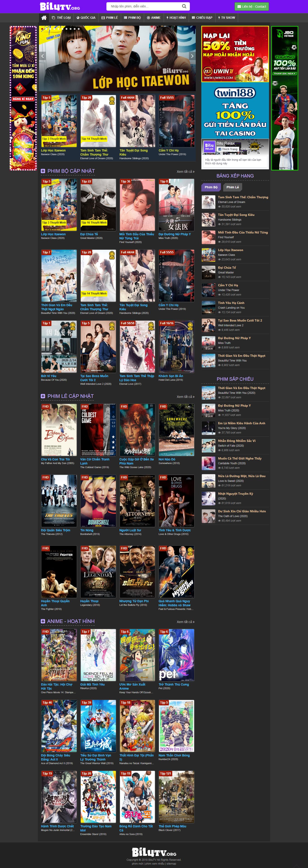This screenshot has width=308, height=868.
Task: Click plus icon beside Phim Lẻ Cập Nhật
Action: pyautogui.click(x=43, y=396)
